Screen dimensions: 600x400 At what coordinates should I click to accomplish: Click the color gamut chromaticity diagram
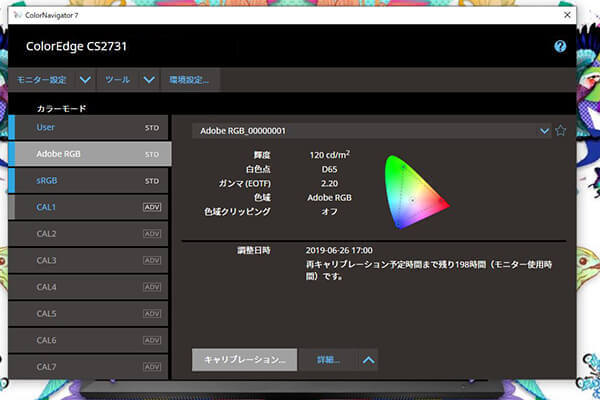[416, 192]
